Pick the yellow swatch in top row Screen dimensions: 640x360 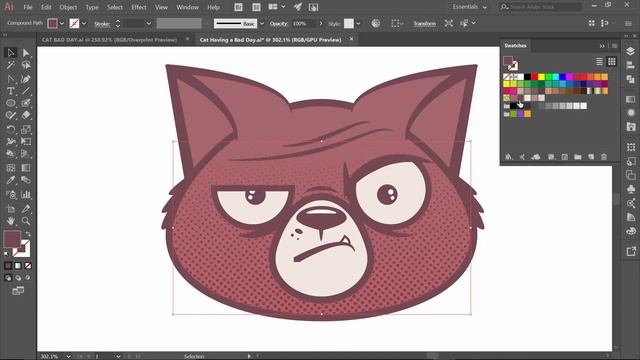point(541,76)
